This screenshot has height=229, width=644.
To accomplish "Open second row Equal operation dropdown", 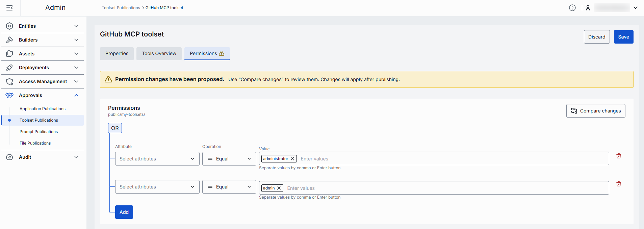I will click(x=229, y=187).
